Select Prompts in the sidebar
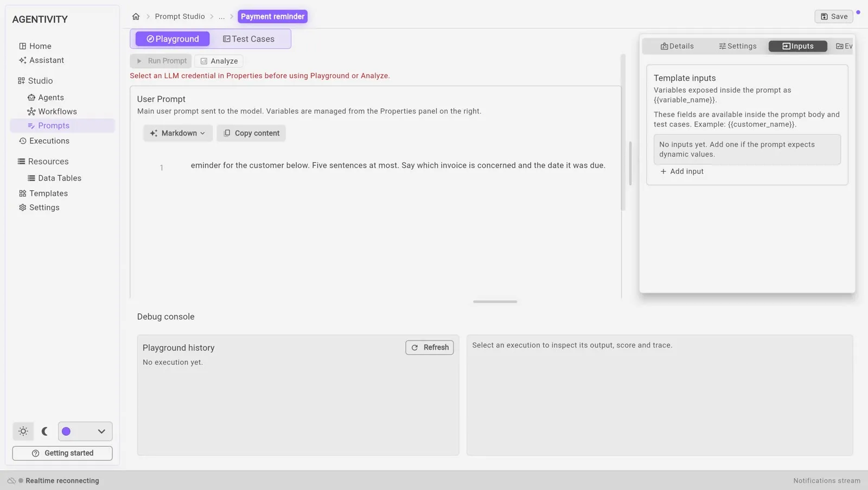868x490 pixels. point(62,126)
